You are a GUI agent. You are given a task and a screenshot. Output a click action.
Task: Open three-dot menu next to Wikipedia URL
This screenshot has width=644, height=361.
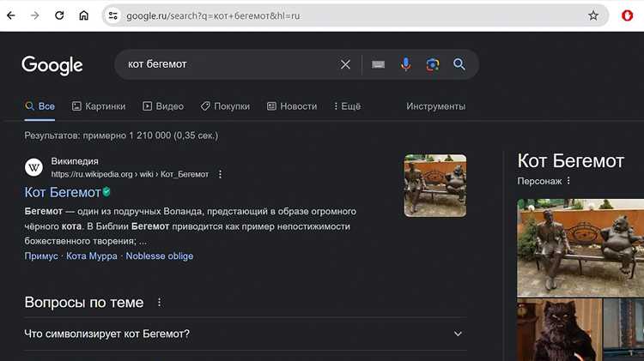click(220, 174)
